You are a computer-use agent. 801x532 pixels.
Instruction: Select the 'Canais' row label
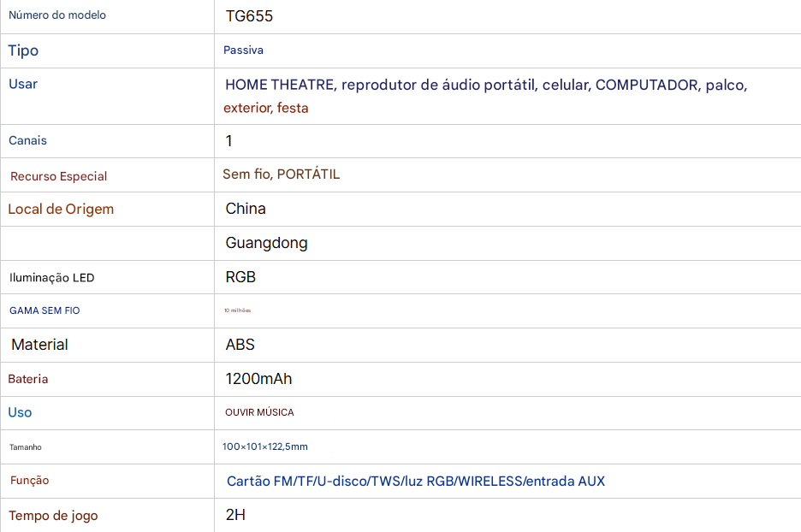coord(27,140)
